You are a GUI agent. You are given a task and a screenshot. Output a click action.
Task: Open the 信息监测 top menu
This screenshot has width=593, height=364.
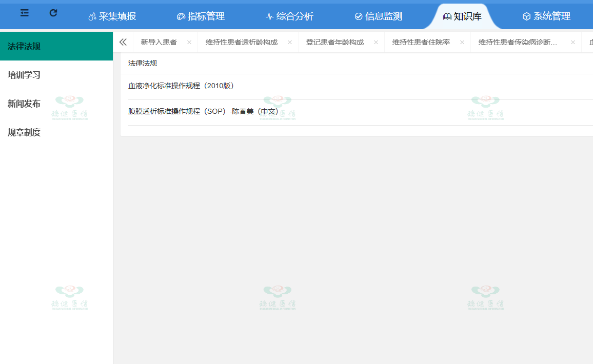tap(379, 16)
